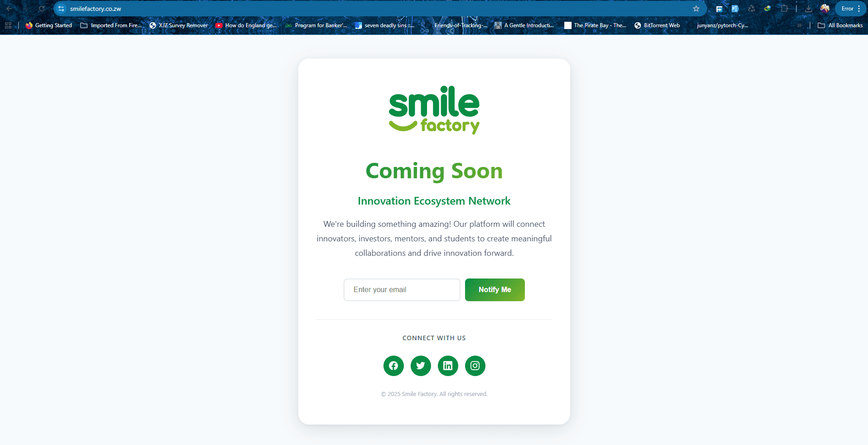Viewport: 868px width, 445px height.
Task: Open the LinkedIn social icon
Action: tap(448, 366)
